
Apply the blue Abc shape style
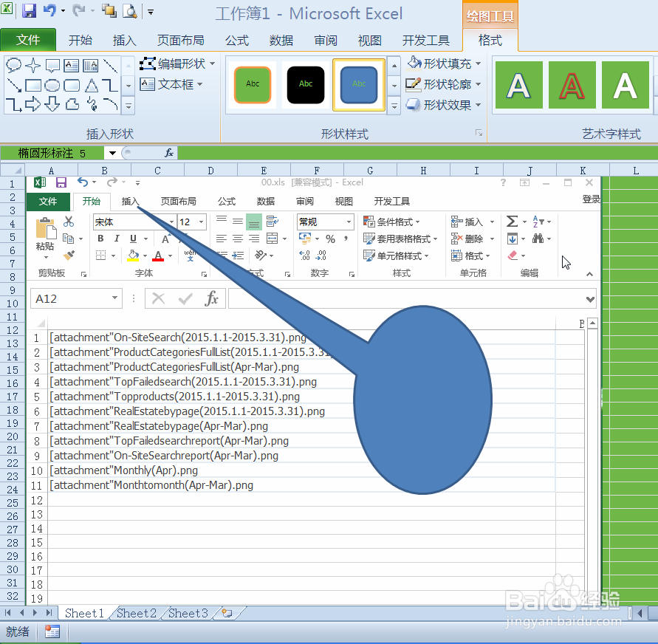tap(359, 85)
